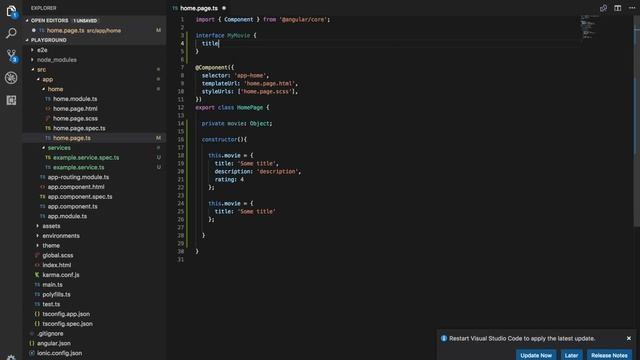Open home.page.scss file

click(x=75, y=118)
